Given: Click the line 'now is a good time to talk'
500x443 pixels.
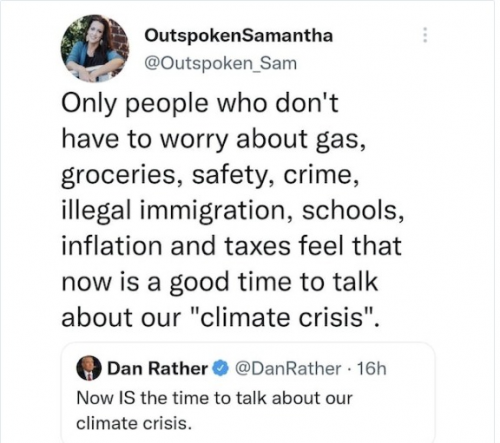Looking at the screenshot, I should click(x=220, y=283).
